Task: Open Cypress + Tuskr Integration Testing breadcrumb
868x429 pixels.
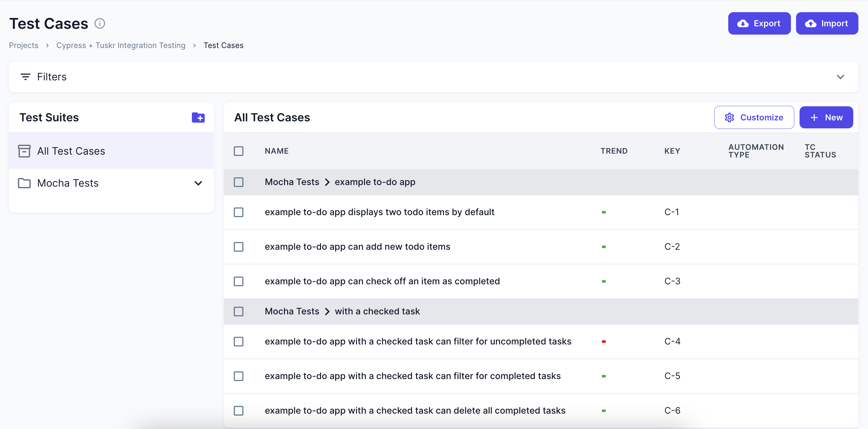Action: 121,45
